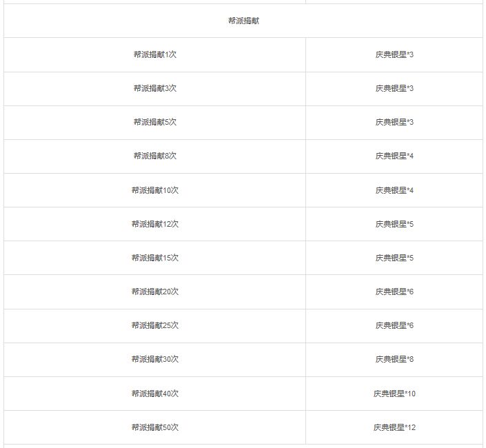Screen dimensions: 486x448
Task: Click the 帮派捐献 table header
Action: [x=243, y=21]
